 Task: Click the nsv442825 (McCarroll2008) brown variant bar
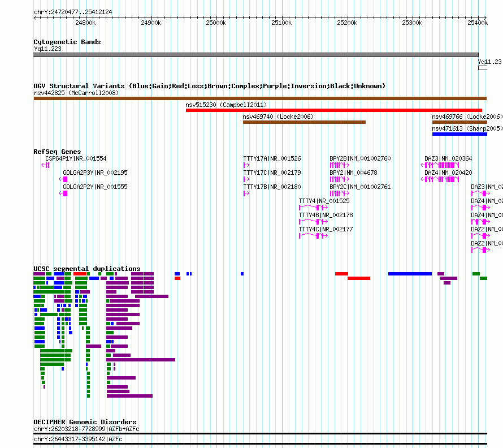260,98
